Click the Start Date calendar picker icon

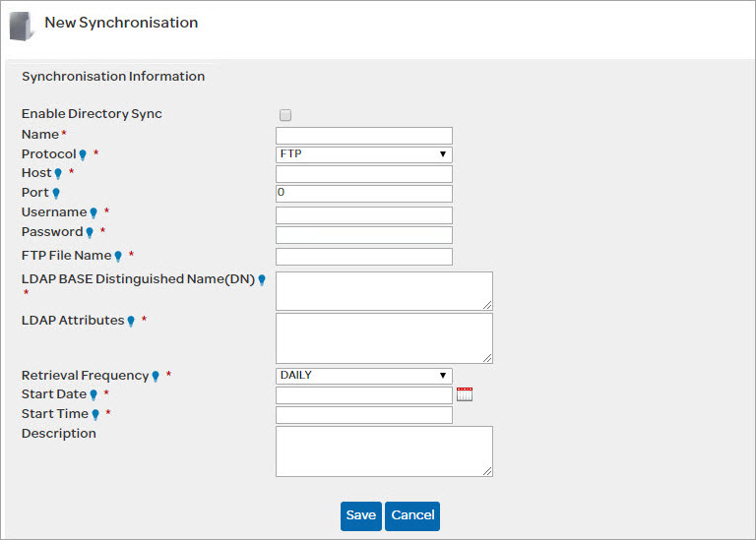click(x=465, y=394)
